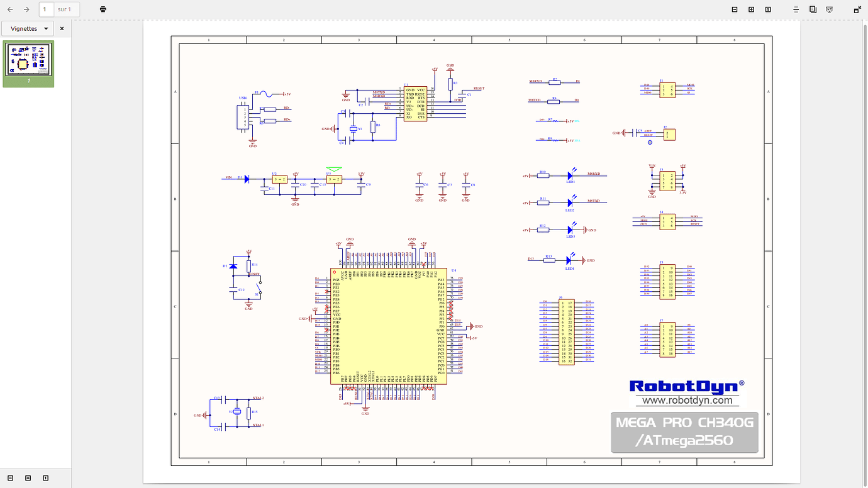Screen dimensions: 868x488
Task: Leave fullscreen with the shrink-window icon
Action: 857,9
